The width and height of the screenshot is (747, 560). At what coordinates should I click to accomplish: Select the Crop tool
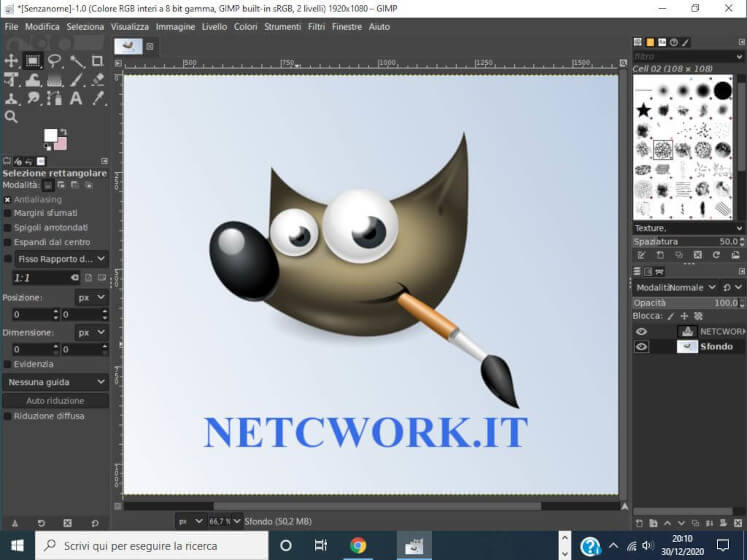(97, 61)
